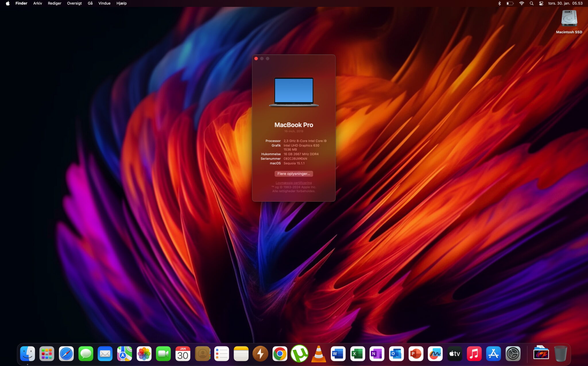Open the uTorrent app icon
Image resolution: width=588 pixels, height=366 pixels.
point(299,354)
